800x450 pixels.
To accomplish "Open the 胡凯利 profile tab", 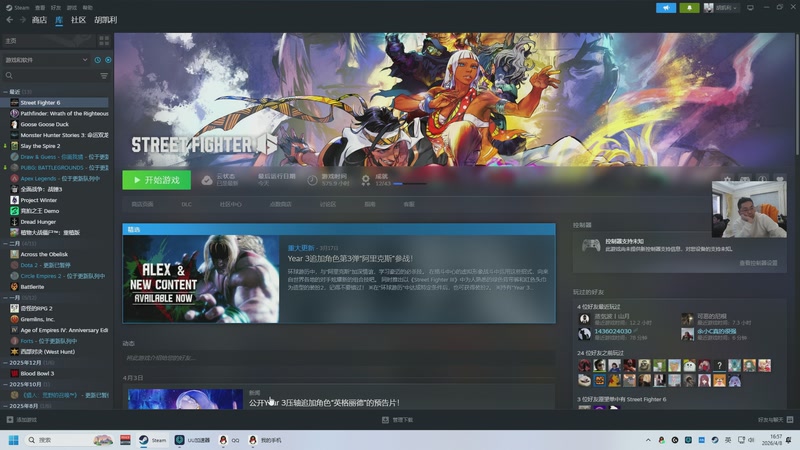I will (106, 20).
